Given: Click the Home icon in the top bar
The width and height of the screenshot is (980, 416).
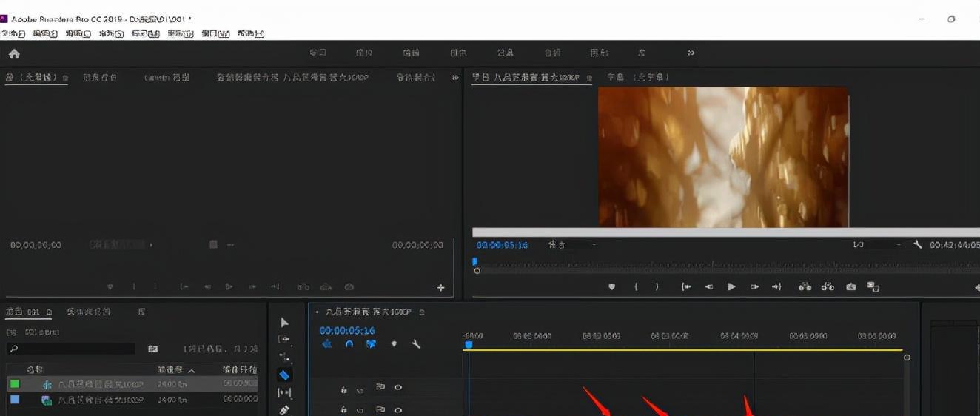Looking at the screenshot, I should coord(14,54).
